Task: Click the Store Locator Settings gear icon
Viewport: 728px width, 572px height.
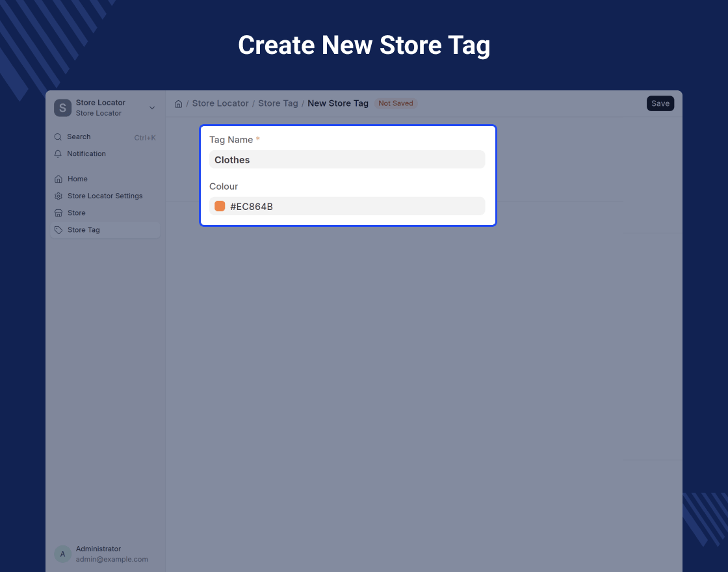Action: tap(58, 196)
